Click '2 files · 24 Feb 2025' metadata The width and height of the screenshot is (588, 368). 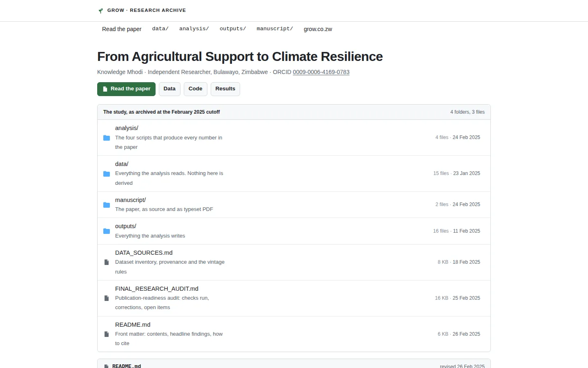(458, 204)
